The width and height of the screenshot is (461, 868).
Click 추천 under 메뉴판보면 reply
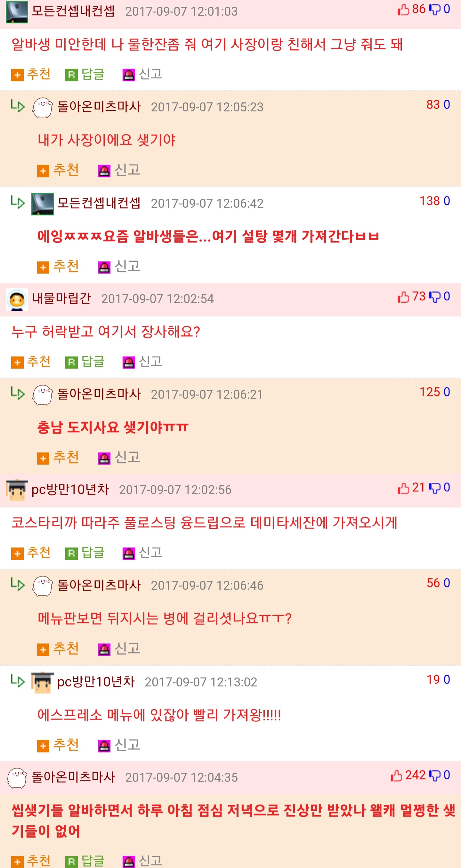point(66,649)
